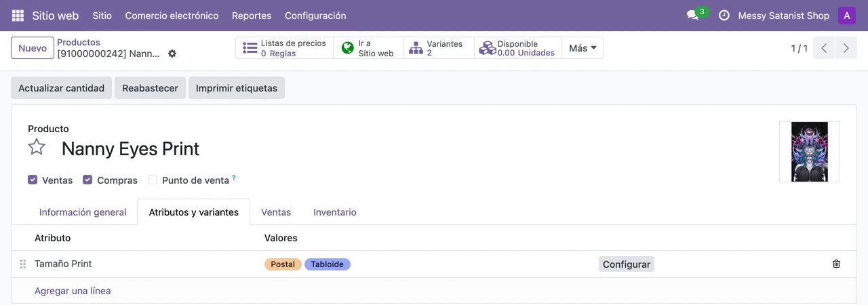Uncheck the Compras checkbox
Viewport: 868px width, 305px height.
[87, 180]
